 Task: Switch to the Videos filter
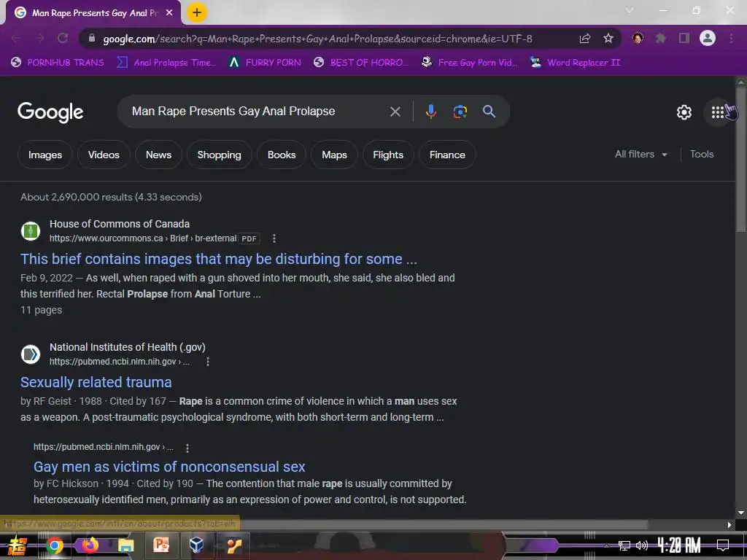click(104, 155)
